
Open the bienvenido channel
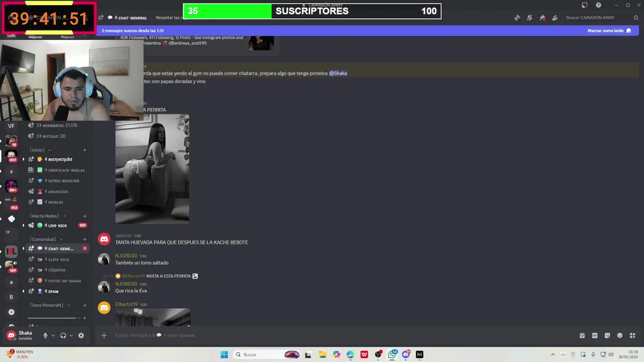point(58,159)
